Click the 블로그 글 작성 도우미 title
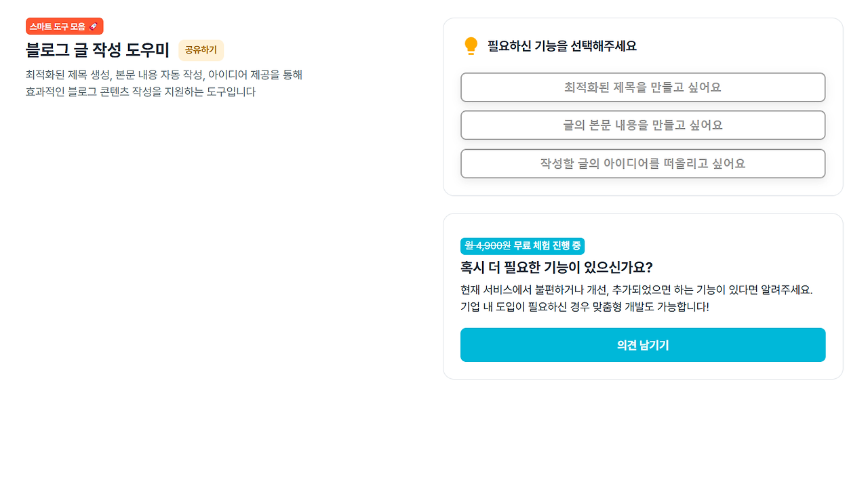 coord(97,50)
